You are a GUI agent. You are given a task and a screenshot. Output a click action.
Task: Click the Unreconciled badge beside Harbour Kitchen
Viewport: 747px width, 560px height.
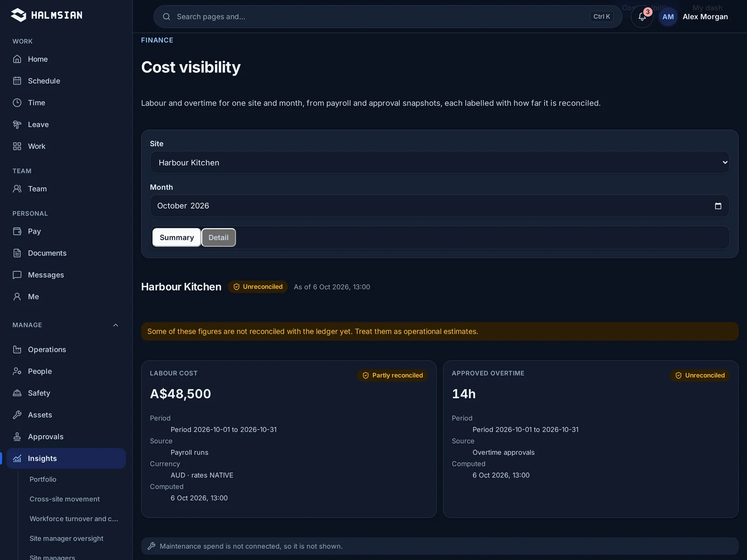(x=258, y=287)
